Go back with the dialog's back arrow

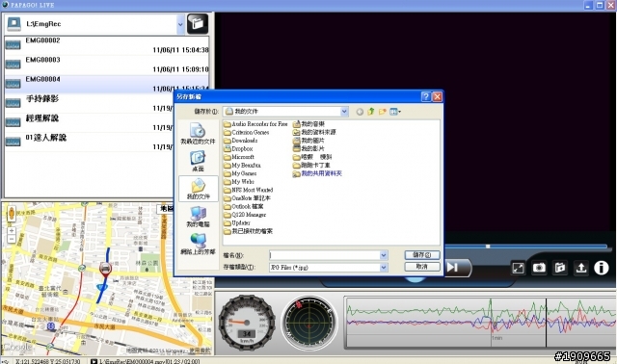tap(360, 112)
